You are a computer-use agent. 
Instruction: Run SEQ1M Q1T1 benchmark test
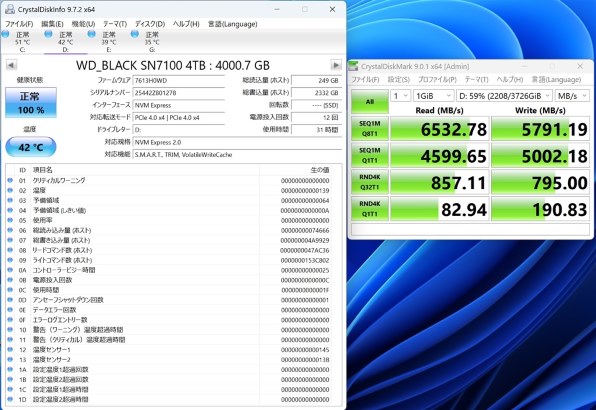pyautogui.click(x=369, y=155)
